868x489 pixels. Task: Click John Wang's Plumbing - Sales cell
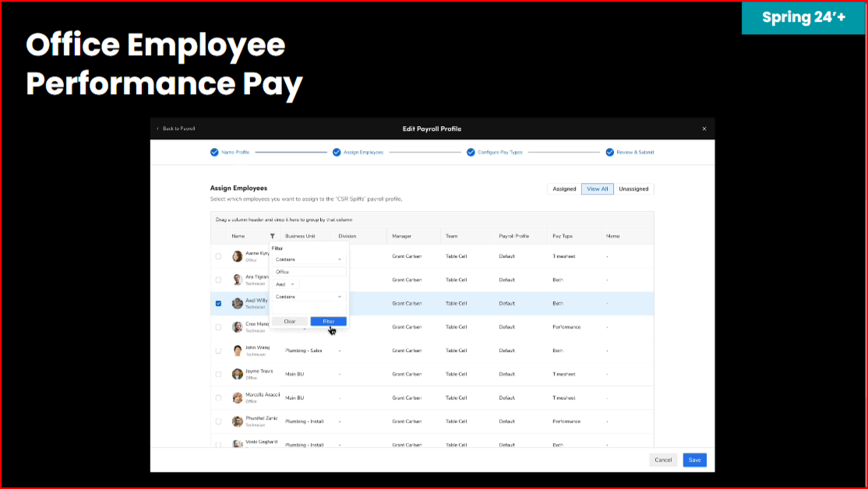(303, 350)
